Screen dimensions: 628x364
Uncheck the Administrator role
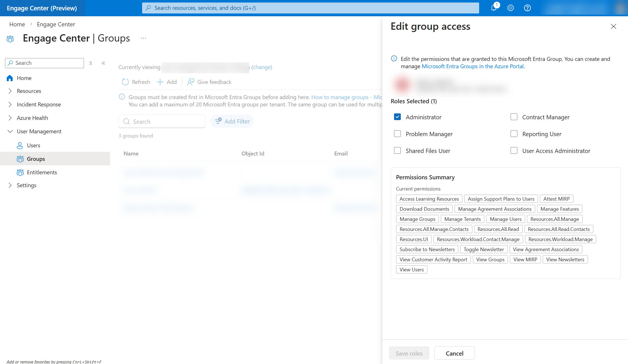pyautogui.click(x=397, y=117)
